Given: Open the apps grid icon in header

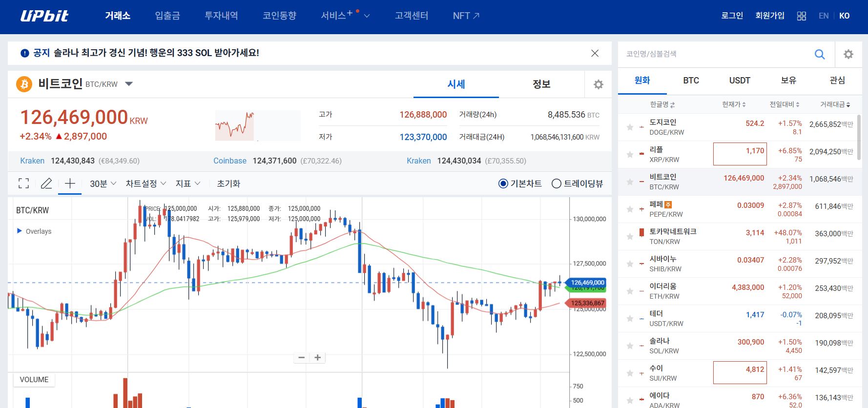Looking at the screenshot, I should coord(801,16).
